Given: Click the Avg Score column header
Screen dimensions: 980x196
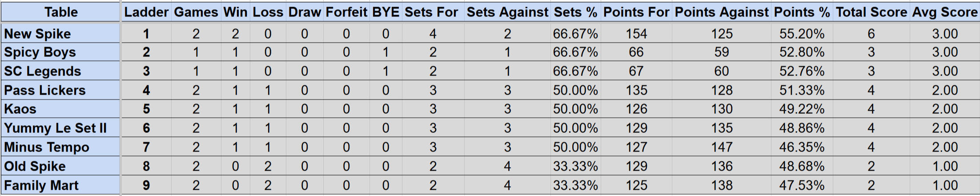Looking at the screenshot, I should click(x=944, y=12).
